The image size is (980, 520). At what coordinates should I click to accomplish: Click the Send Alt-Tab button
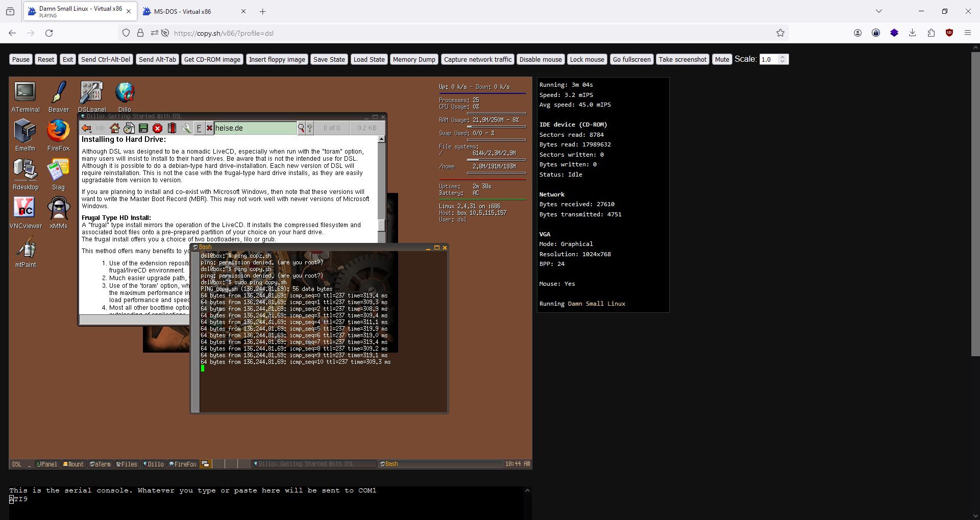(x=157, y=60)
